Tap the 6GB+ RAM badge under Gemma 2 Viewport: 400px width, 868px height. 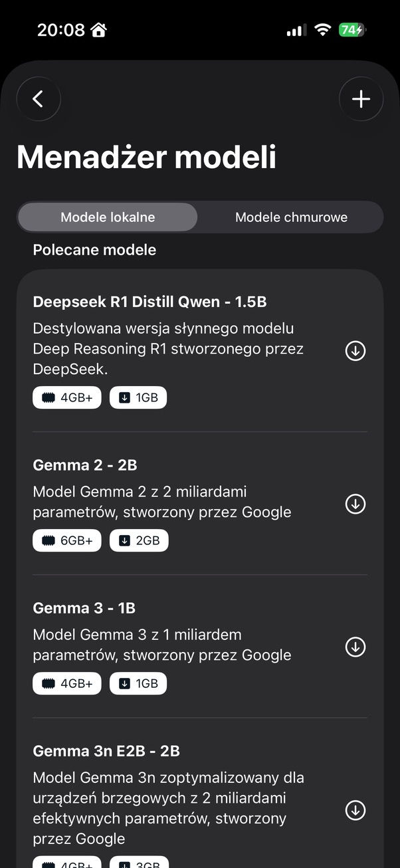click(67, 540)
